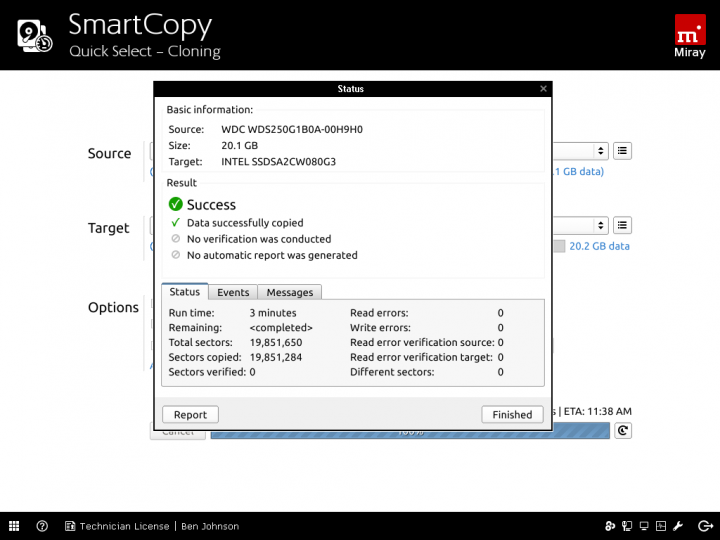Close the Status dialog
The width and height of the screenshot is (720, 540).
[543, 89]
